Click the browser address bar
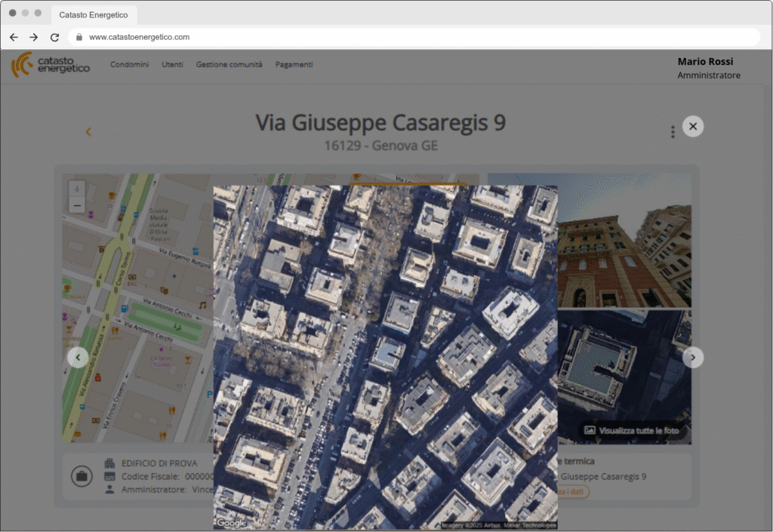 tap(415, 37)
